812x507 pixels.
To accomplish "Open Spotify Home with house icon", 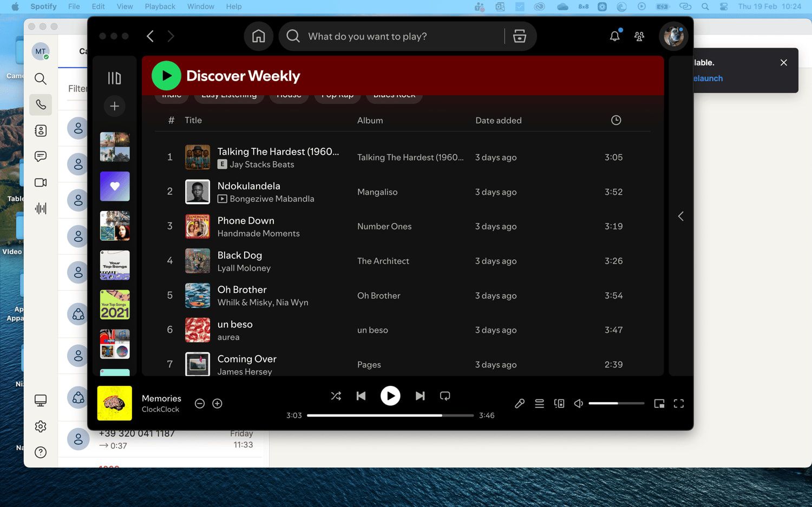I will click(x=258, y=36).
